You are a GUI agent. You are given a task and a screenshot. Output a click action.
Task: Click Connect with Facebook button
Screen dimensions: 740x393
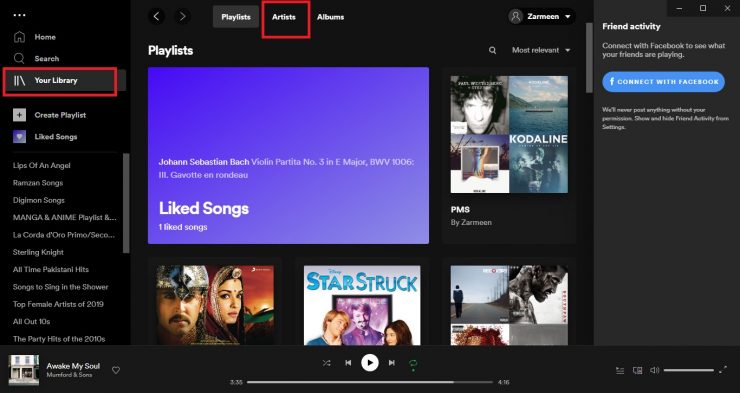[x=664, y=82]
